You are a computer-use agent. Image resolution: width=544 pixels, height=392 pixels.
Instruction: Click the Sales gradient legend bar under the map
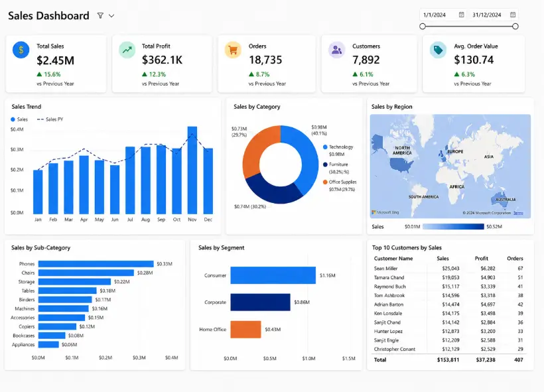pos(453,227)
